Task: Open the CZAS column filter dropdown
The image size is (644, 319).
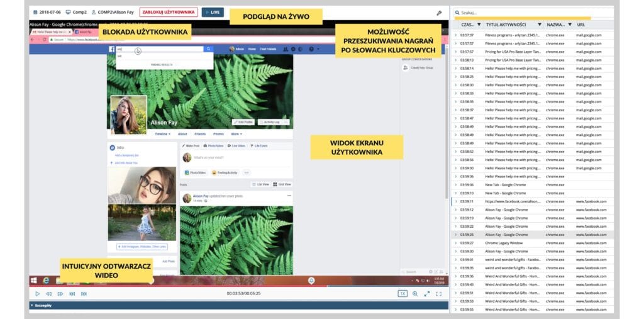Action: [480, 25]
